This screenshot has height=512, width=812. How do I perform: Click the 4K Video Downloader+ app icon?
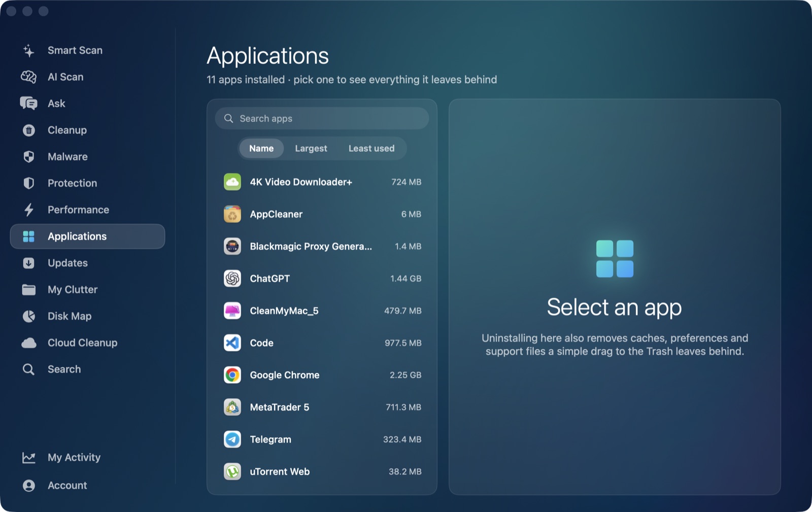tap(232, 182)
